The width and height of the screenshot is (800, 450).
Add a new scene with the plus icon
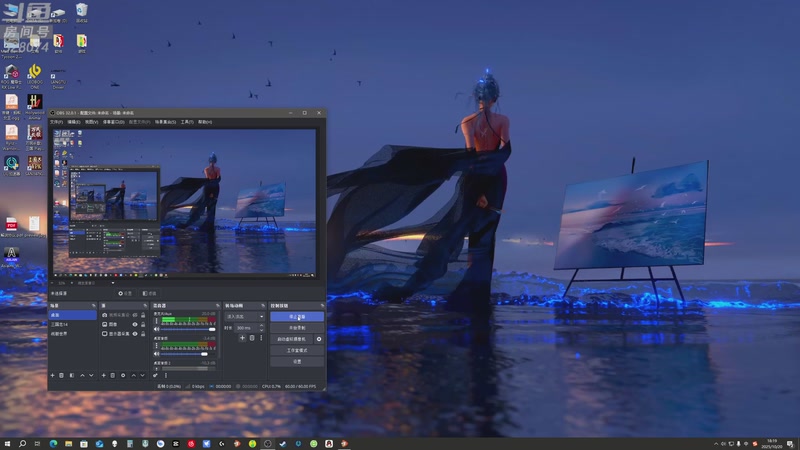(x=53, y=376)
